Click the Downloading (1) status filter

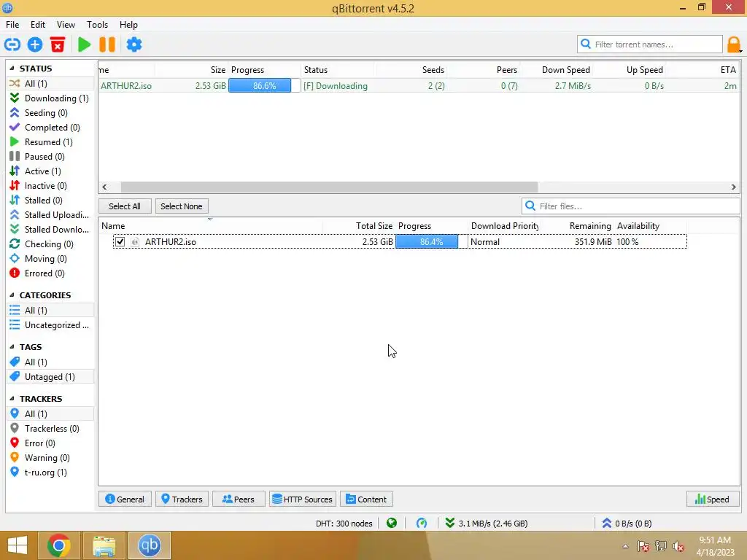click(x=50, y=98)
